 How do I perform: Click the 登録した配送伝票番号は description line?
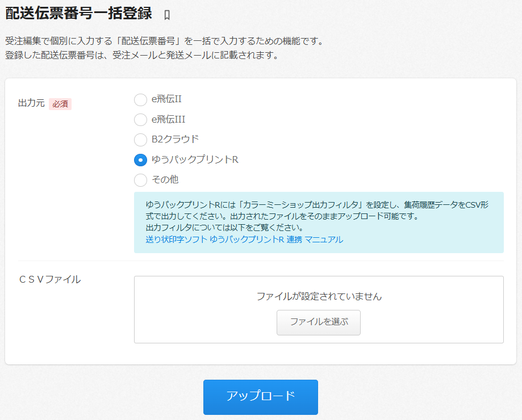[x=141, y=55]
